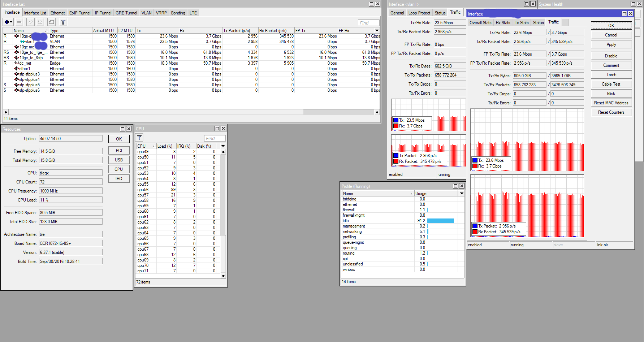Open the Loop Protect tab in vlan1 window
This screenshot has height=342, width=644.
coord(419,13)
